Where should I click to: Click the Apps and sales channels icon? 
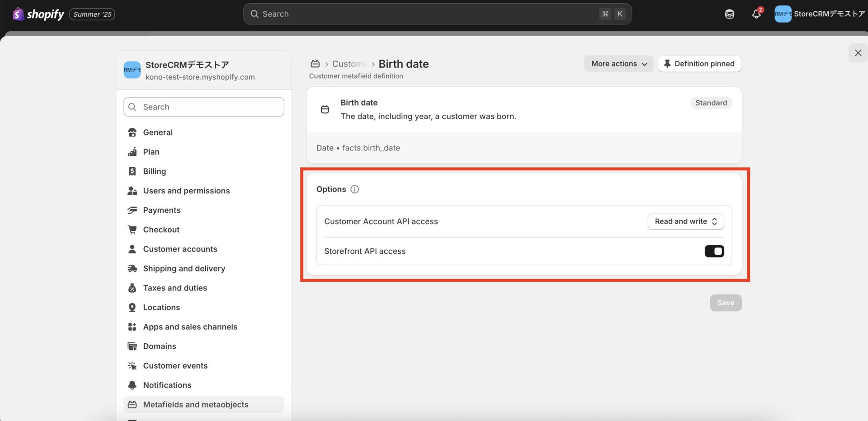pos(132,327)
